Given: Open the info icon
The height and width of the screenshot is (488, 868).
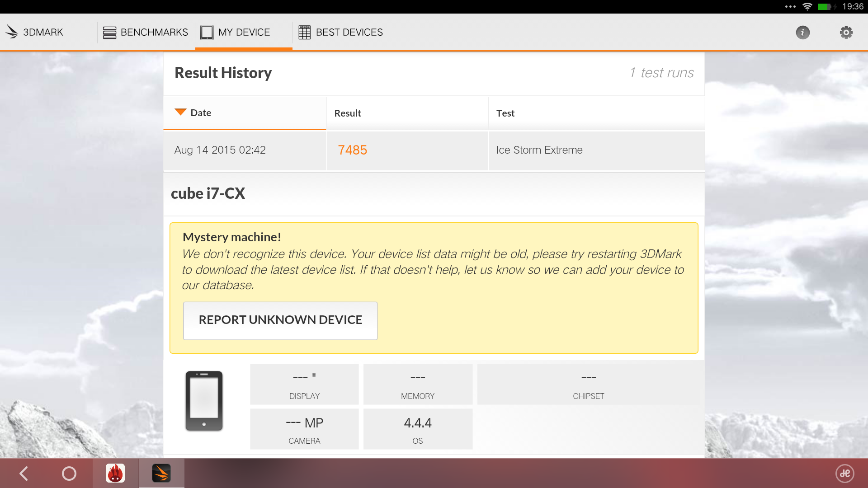Looking at the screenshot, I should pyautogui.click(x=803, y=33).
